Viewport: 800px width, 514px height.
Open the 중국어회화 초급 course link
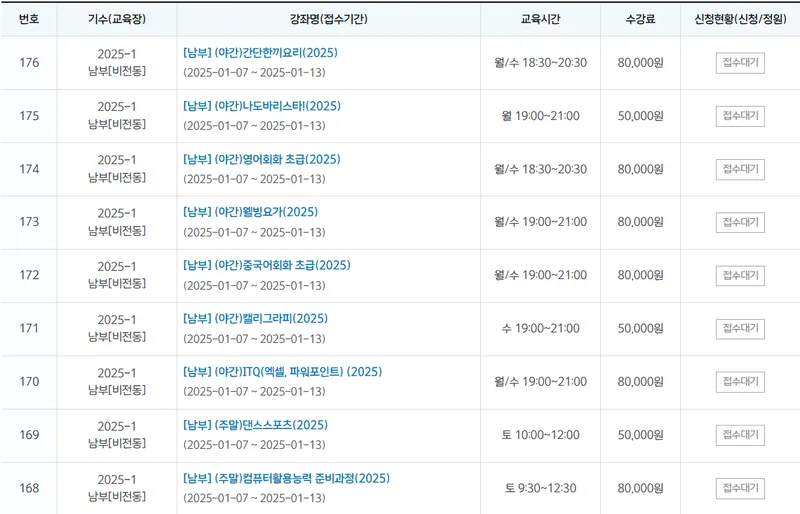267,265
